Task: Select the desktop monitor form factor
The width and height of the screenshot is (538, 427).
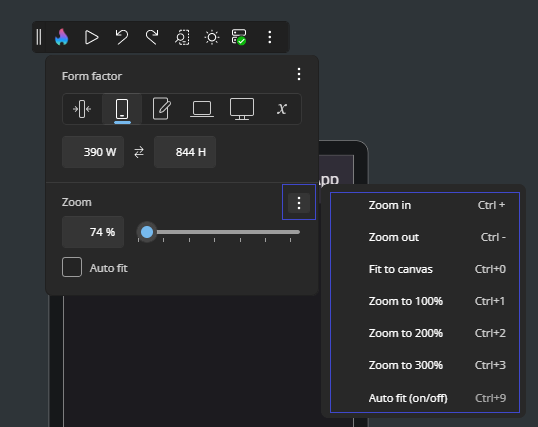Action: 242,109
